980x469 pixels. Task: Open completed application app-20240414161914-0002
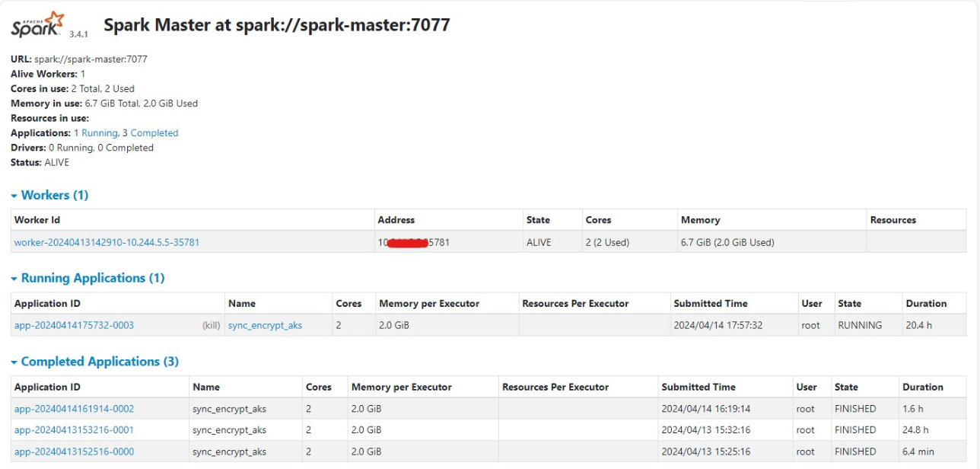tap(74, 409)
